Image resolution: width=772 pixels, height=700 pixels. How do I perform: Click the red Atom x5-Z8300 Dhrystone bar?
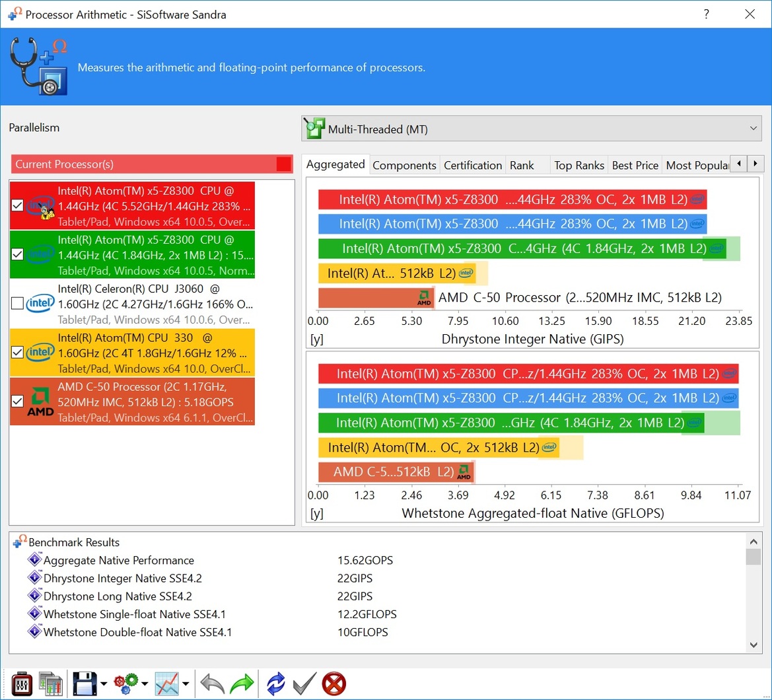[512, 199]
